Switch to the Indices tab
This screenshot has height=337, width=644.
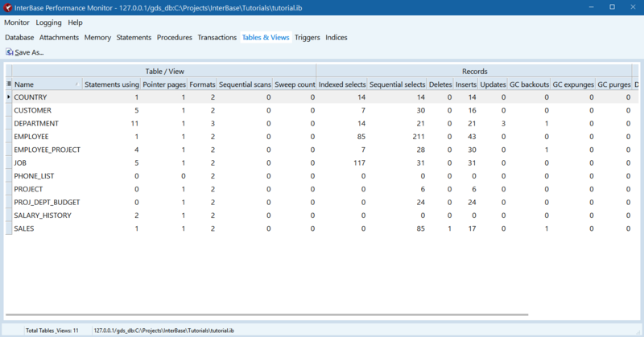coord(336,37)
